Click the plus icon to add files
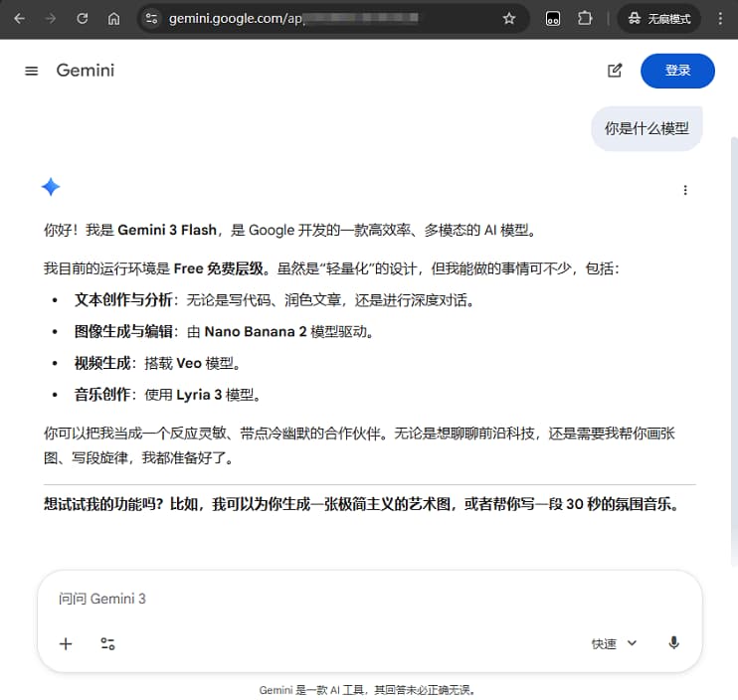 (x=66, y=643)
